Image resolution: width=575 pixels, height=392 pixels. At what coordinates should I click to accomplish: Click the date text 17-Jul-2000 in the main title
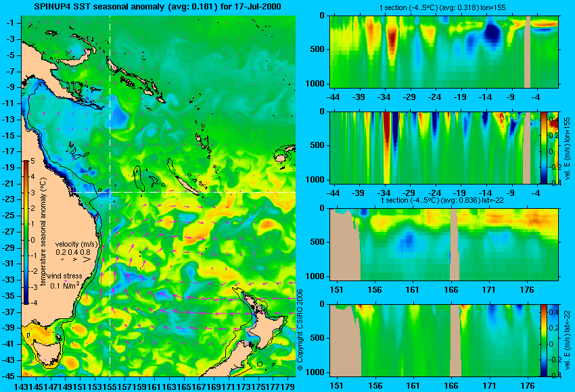click(x=260, y=6)
